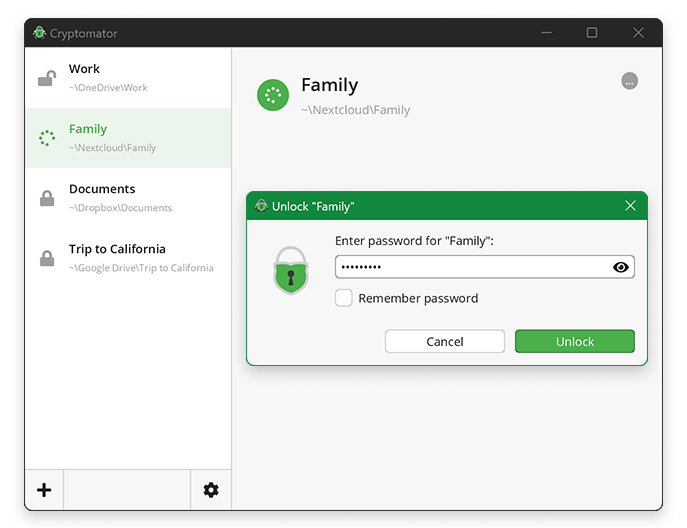
Task: Select the Documents vault in the sidebar
Action: pyautogui.click(x=128, y=198)
